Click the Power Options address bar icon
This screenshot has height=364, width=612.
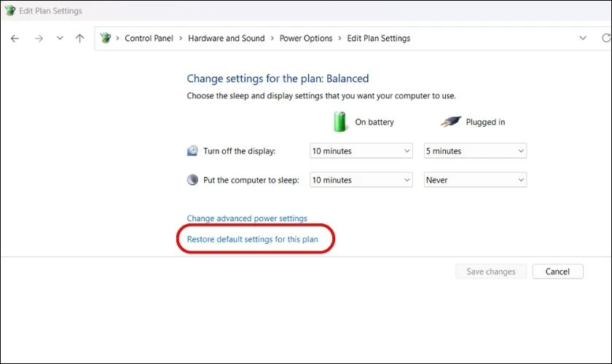point(106,38)
